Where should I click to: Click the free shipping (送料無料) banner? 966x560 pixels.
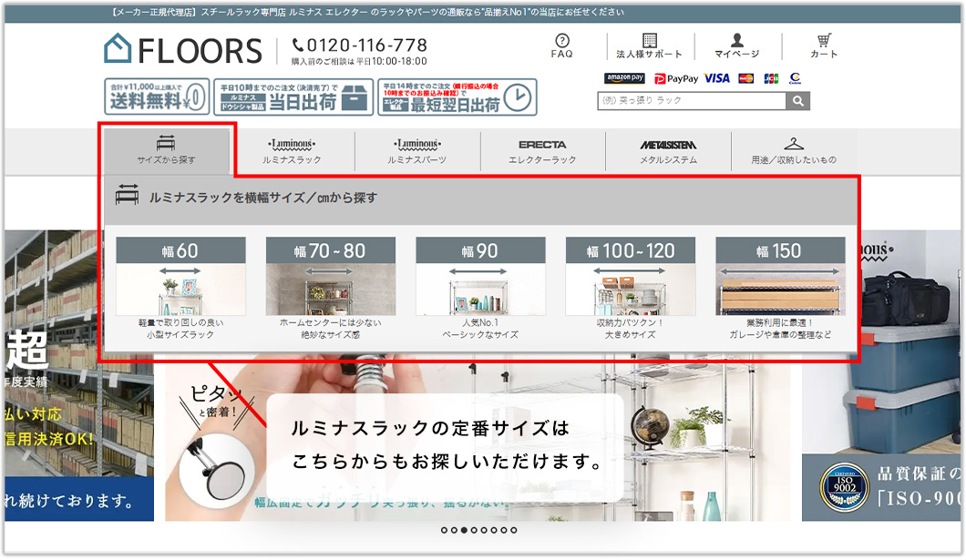[157, 97]
